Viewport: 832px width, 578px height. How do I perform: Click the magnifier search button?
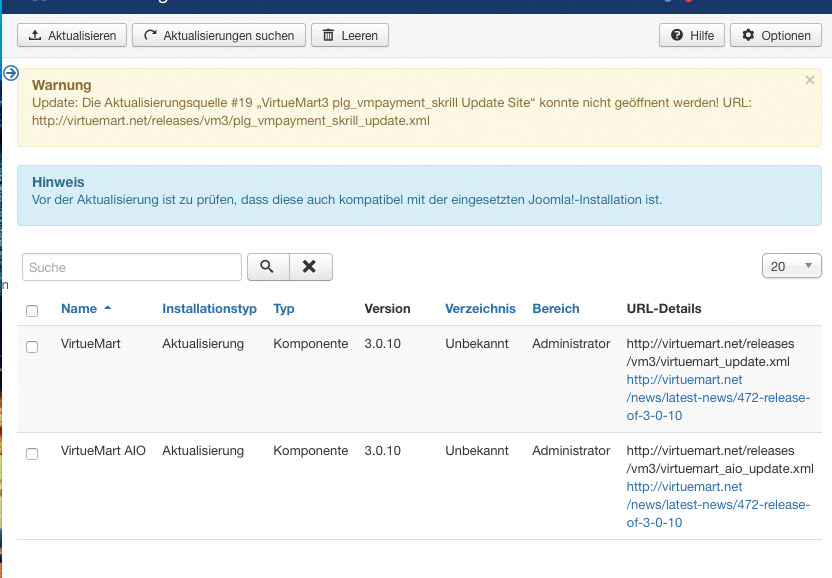tap(267, 267)
